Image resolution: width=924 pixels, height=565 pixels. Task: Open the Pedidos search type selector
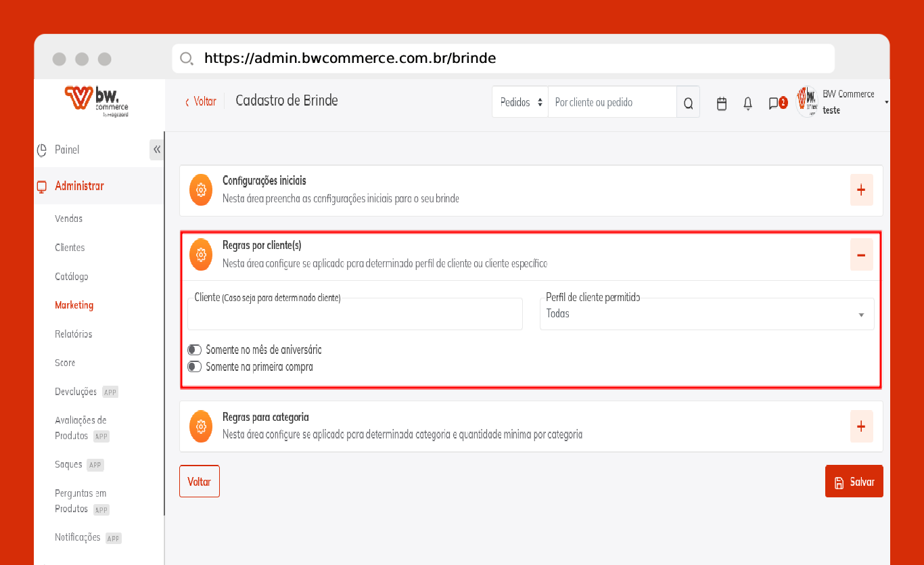520,103
